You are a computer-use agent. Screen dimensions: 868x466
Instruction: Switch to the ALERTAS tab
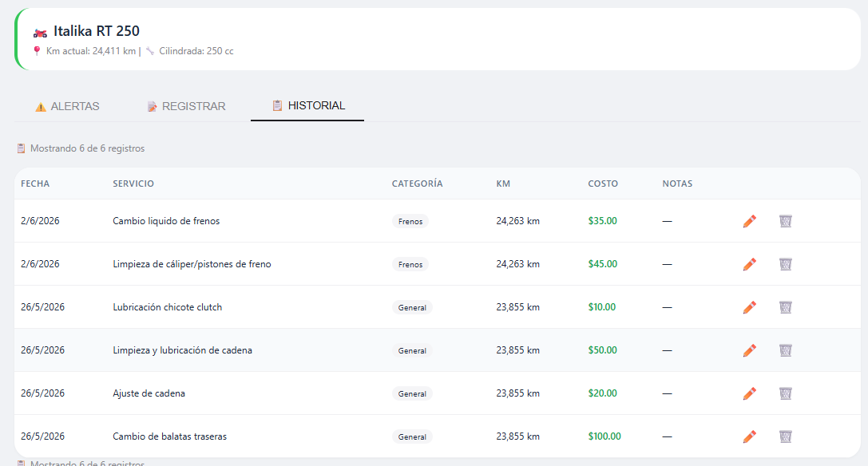(x=67, y=106)
